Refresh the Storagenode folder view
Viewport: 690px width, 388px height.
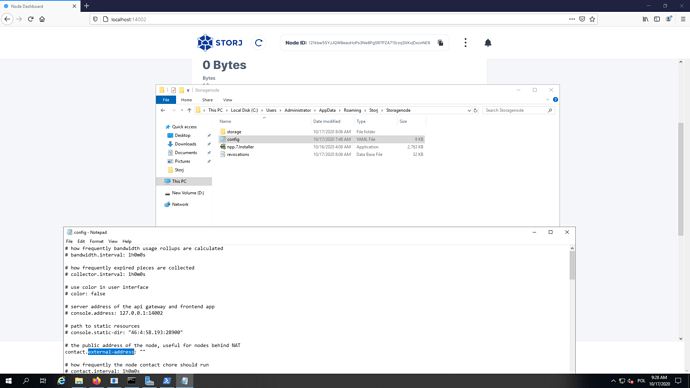pos(475,110)
